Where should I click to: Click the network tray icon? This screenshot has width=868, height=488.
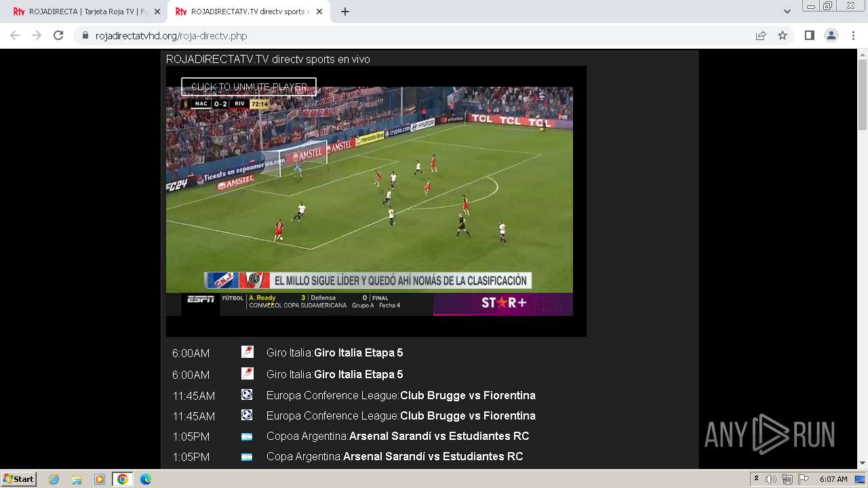787,479
